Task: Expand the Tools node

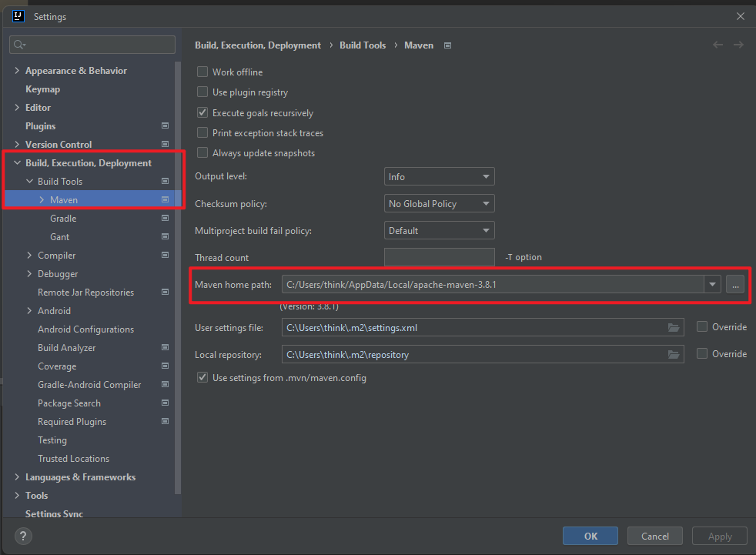Action: [18, 495]
